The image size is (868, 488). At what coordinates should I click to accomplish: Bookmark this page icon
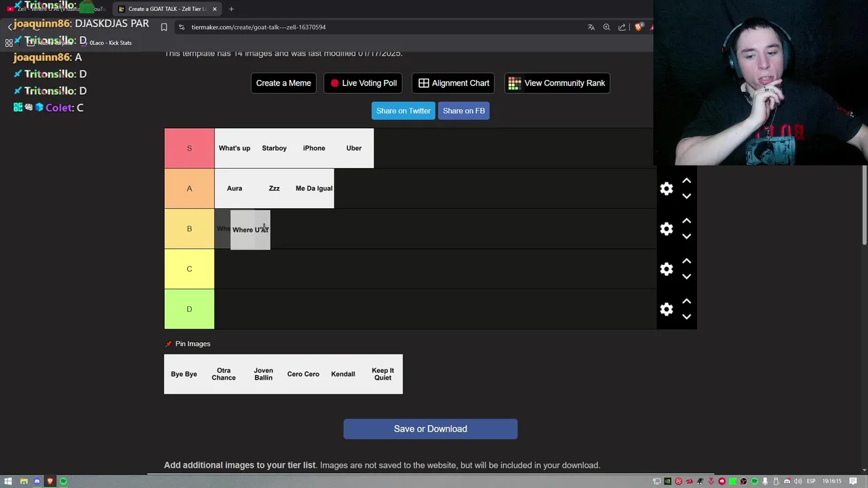[164, 27]
